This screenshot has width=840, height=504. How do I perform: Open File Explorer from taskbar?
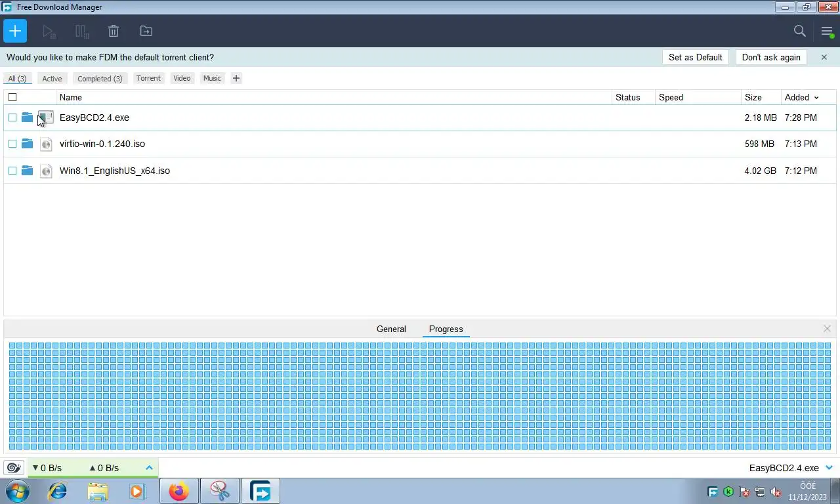point(98,491)
